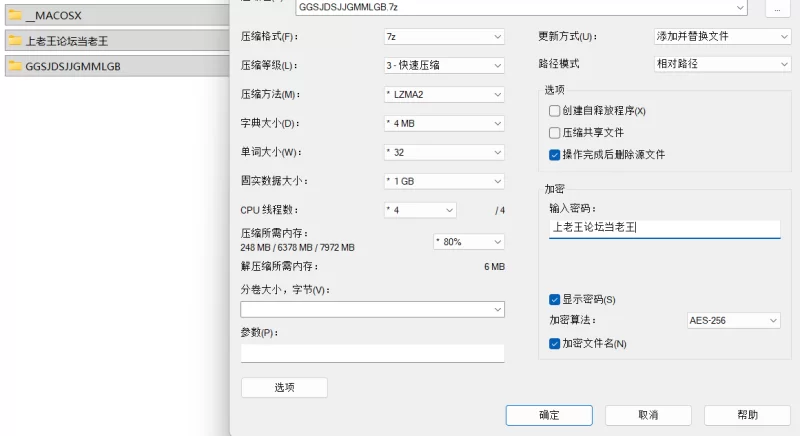Toggle 加密文件名(N) checkbox

pyautogui.click(x=555, y=344)
